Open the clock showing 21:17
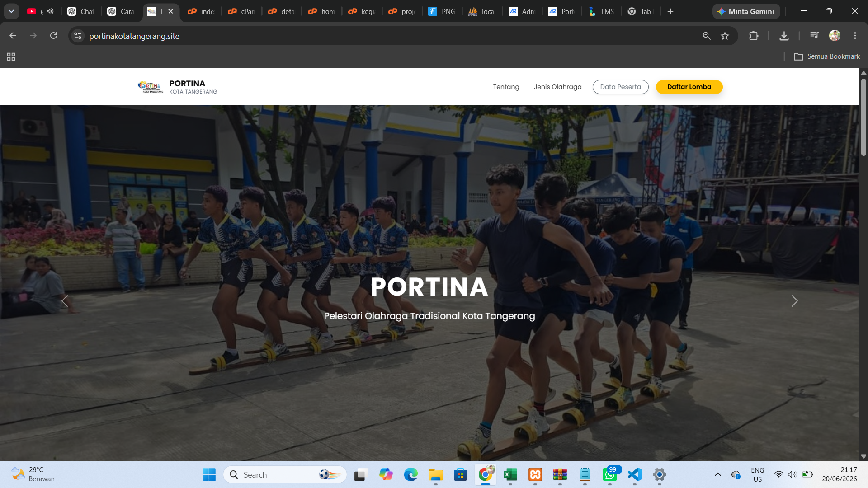This screenshot has height=488, width=868. (840, 474)
